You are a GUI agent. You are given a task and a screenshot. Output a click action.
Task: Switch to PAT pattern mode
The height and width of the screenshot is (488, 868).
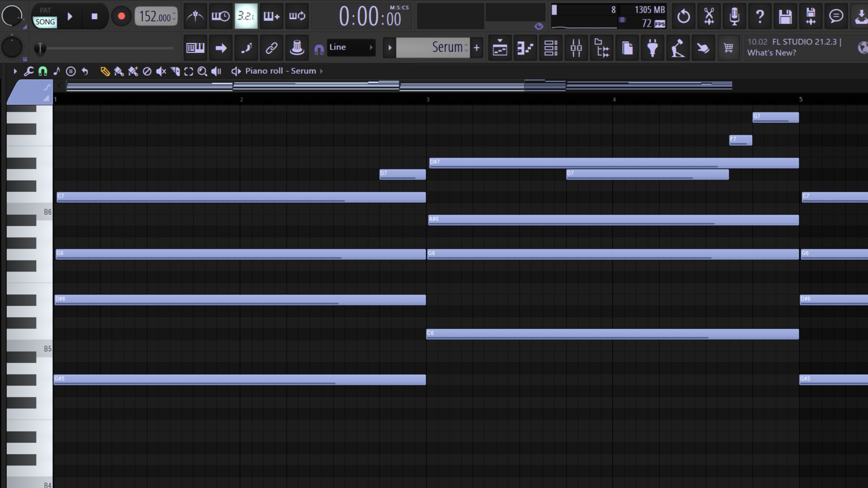(45, 10)
